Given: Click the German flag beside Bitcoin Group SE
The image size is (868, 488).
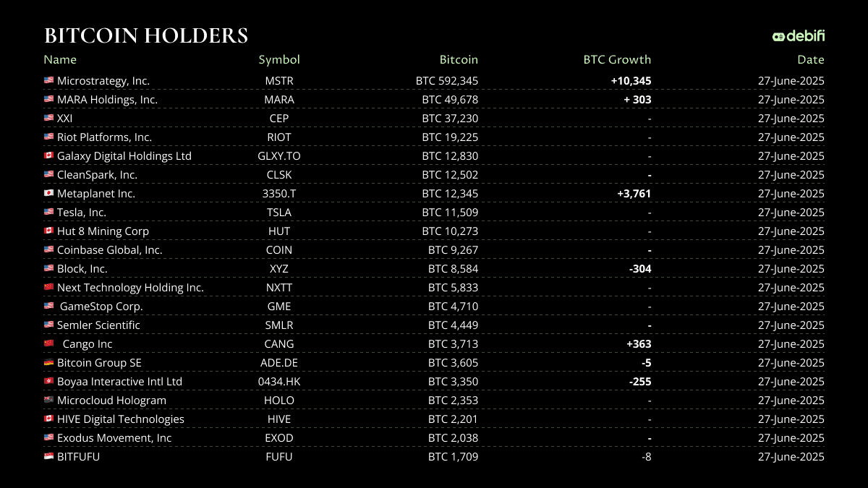Looking at the screenshot, I should [x=48, y=363].
